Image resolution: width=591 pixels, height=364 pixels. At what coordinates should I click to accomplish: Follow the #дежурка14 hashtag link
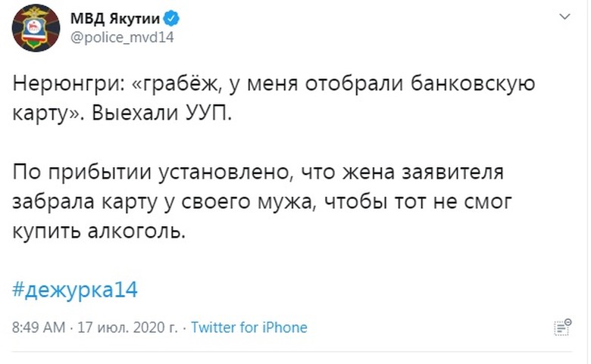point(75,290)
